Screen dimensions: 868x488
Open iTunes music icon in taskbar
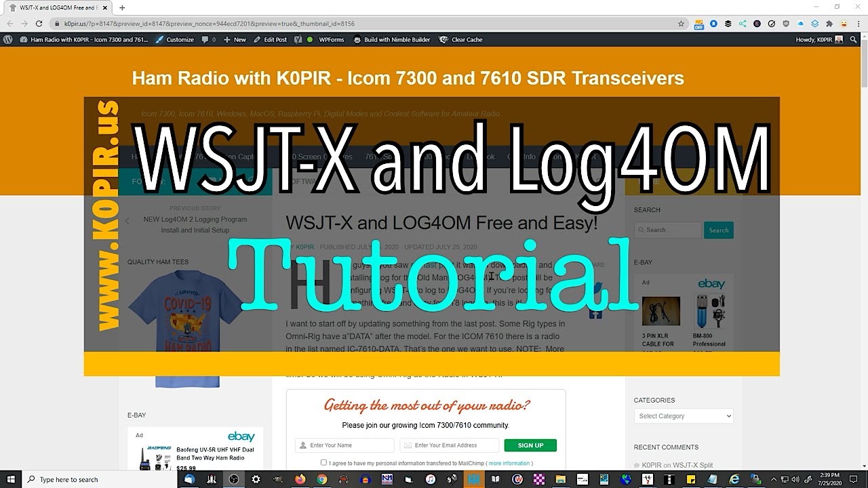coord(431,479)
